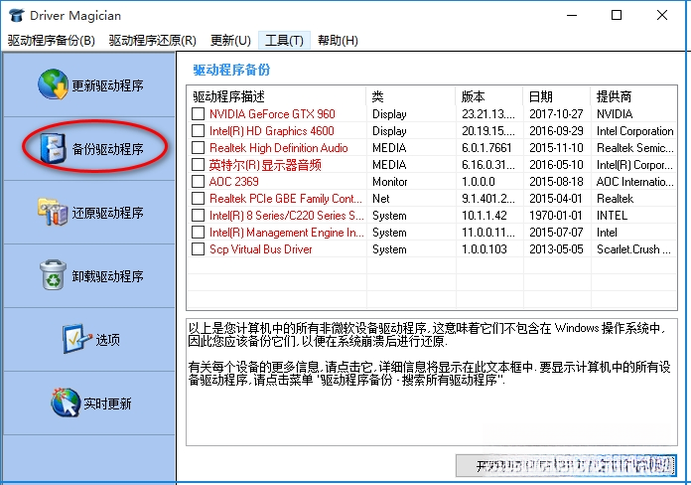Select the NVIDIA GeForce GTX 960 row text
691x485 pixels.
272,114
